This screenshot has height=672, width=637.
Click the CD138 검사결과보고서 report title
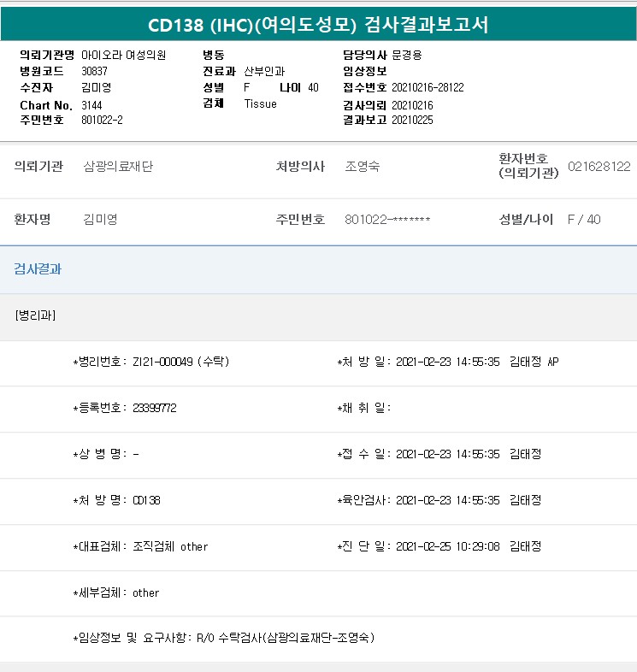pyautogui.click(x=318, y=24)
